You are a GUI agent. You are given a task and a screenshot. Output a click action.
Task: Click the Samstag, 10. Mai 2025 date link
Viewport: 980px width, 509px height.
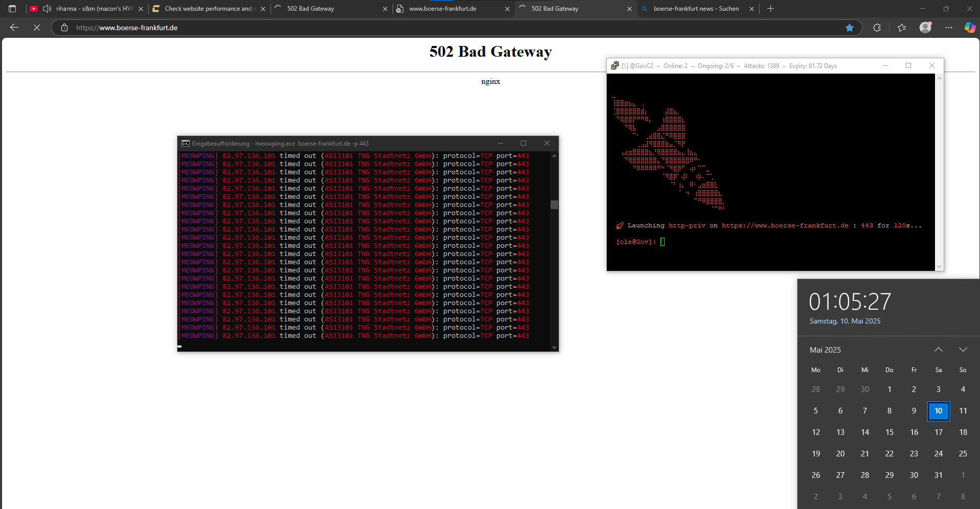[845, 321]
